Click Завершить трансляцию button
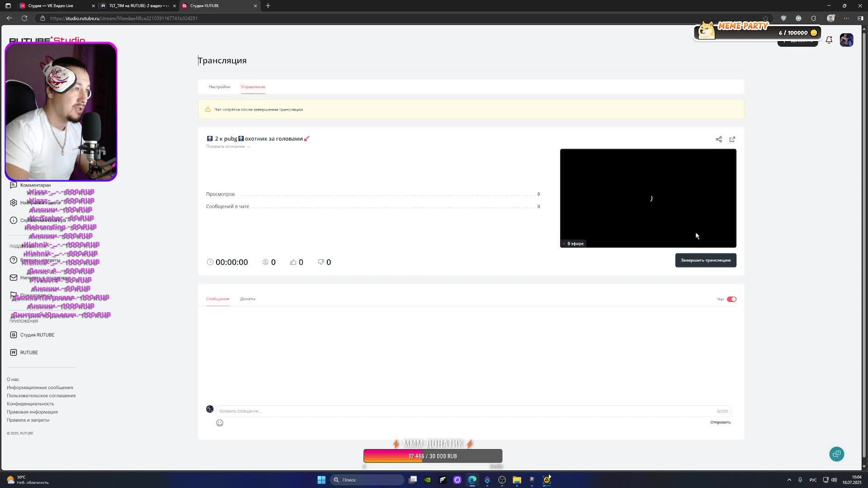868x488 pixels. pos(705,260)
